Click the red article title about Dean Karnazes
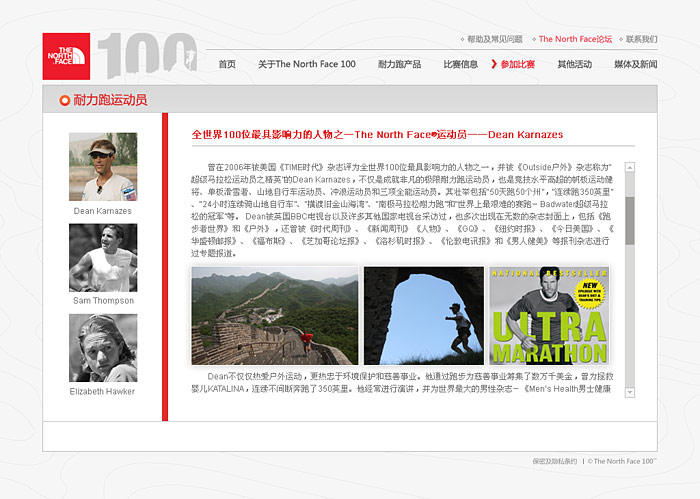This screenshot has width=700, height=499. coord(377,134)
